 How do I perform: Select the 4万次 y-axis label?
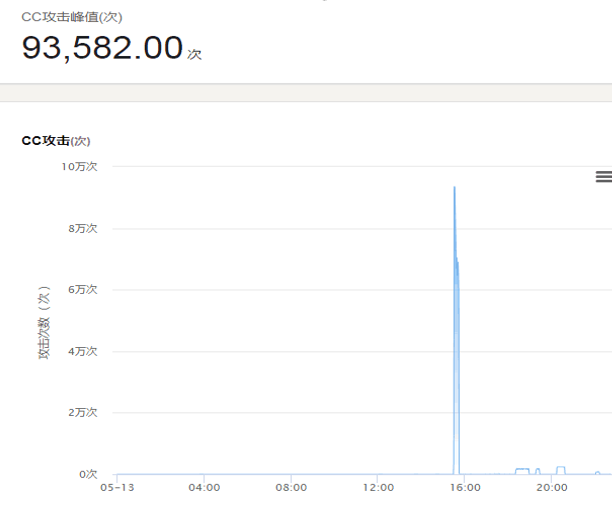click(82, 351)
